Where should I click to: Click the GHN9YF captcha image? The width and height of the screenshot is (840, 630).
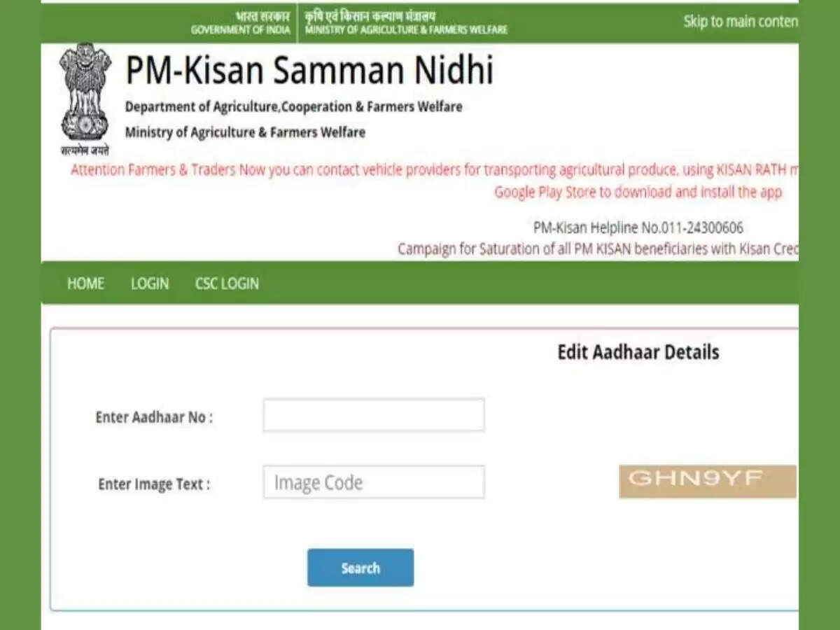coord(708,482)
